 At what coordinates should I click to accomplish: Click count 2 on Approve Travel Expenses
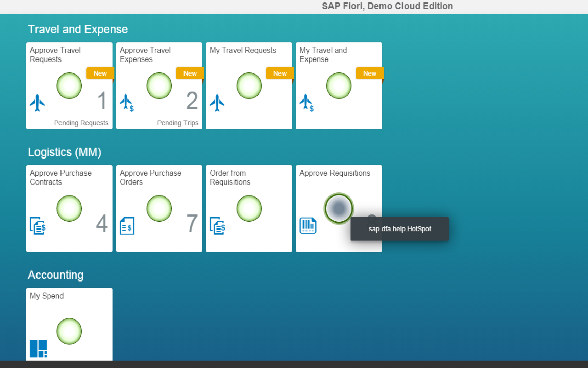[x=192, y=101]
